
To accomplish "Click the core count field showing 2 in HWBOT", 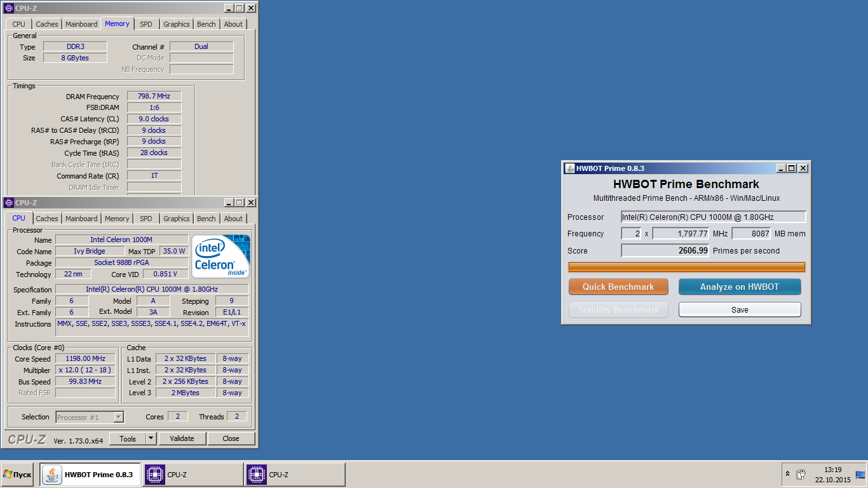I will pyautogui.click(x=631, y=233).
